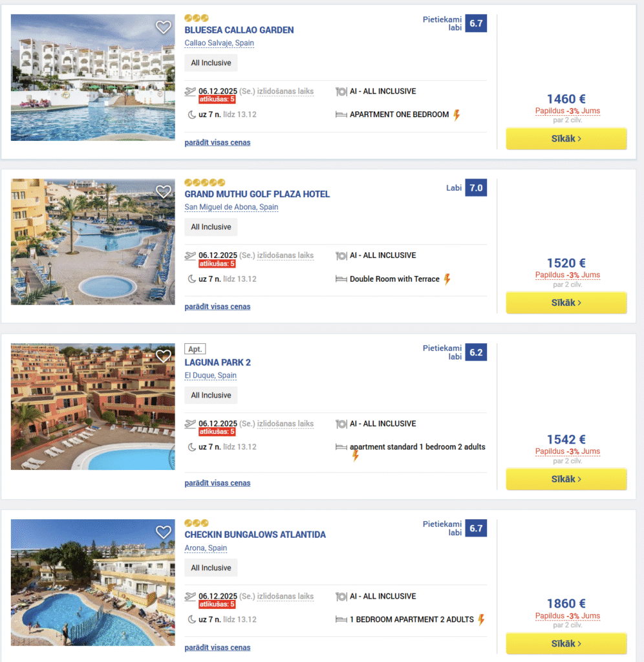The width and height of the screenshot is (644, 662).
Task: Click the bed icon next to Double Room with Terrace
Action: pos(341,279)
